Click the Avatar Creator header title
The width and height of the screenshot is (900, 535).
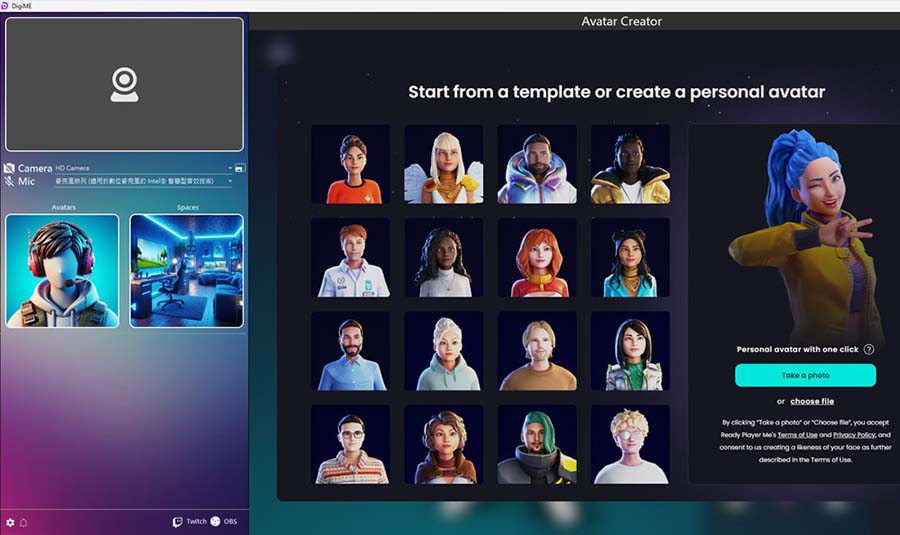coord(621,21)
